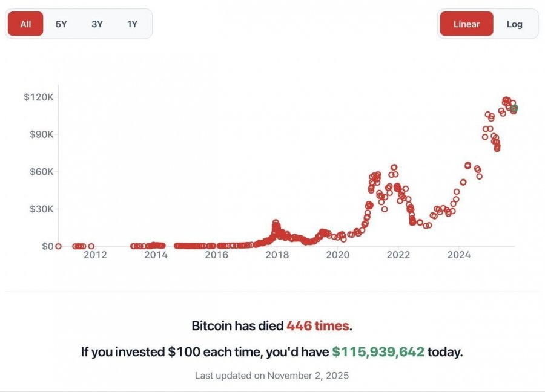Screen dimensions: 545x392
Task: Click the $60K y-axis label
Action: tap(42, 172)
